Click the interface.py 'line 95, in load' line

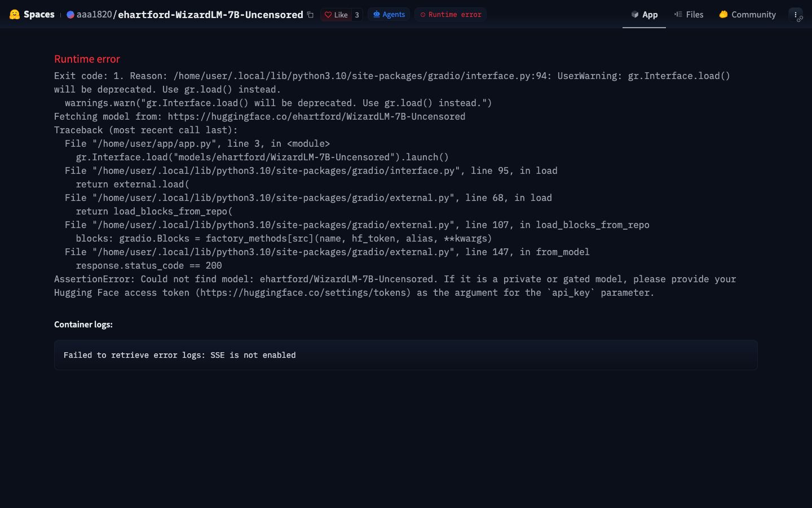(x=311, y=170)
